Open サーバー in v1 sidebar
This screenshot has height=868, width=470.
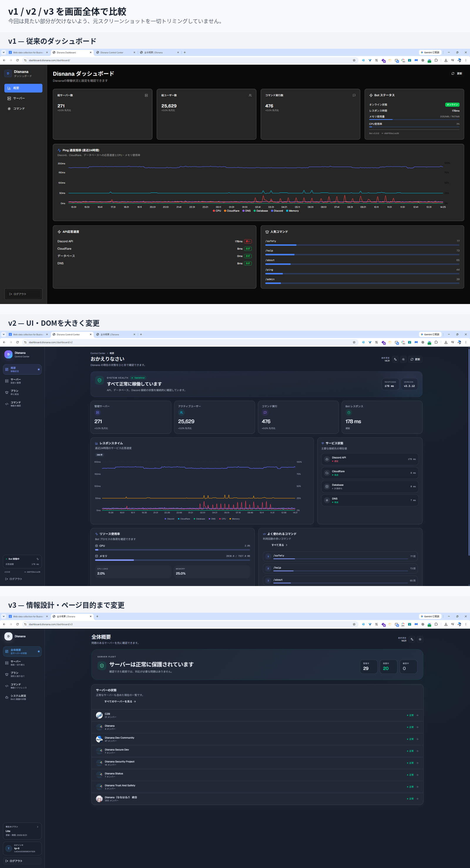tap(23, 98)
